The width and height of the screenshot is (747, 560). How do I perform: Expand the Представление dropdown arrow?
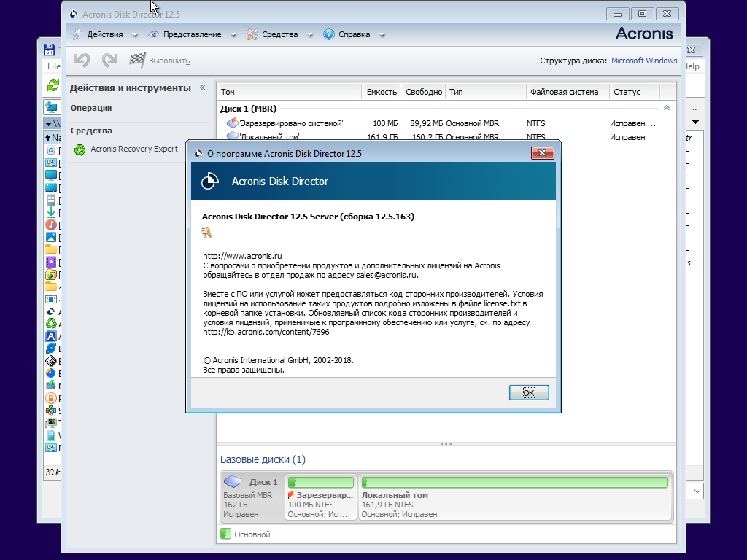tap(233, 35)
